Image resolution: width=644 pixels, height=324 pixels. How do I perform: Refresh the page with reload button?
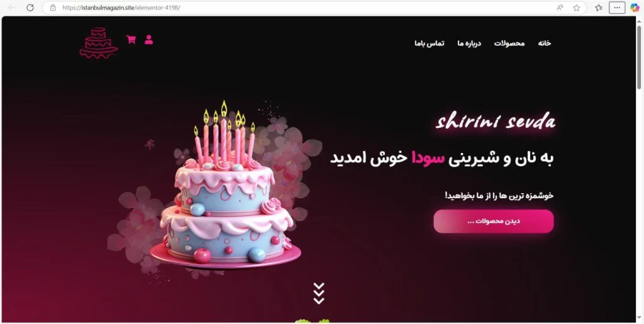(30, 8)
